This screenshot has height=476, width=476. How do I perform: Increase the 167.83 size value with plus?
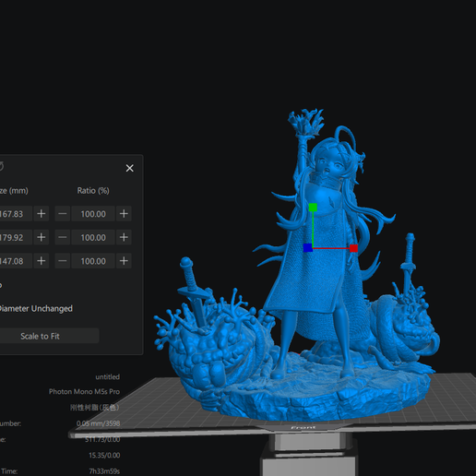click(42, 214)
